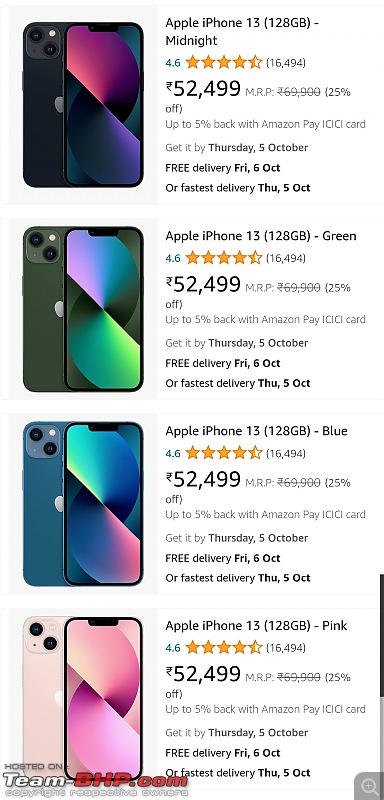
Task: Open the Apple iPhone 13 Pink title link
Action: click(256, 626)
